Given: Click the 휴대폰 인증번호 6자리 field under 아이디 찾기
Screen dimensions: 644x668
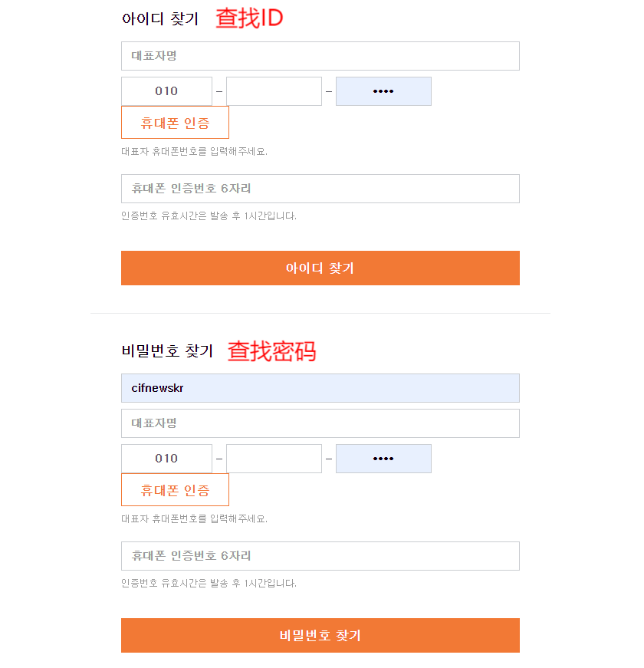Looking at the screenshot, I should [x=320, y=188].
